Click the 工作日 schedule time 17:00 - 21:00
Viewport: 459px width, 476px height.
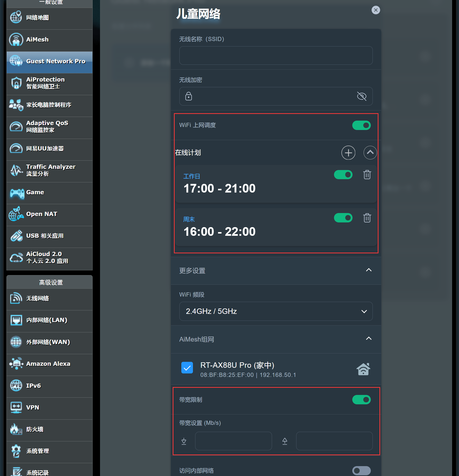click(x=220, y=188)
